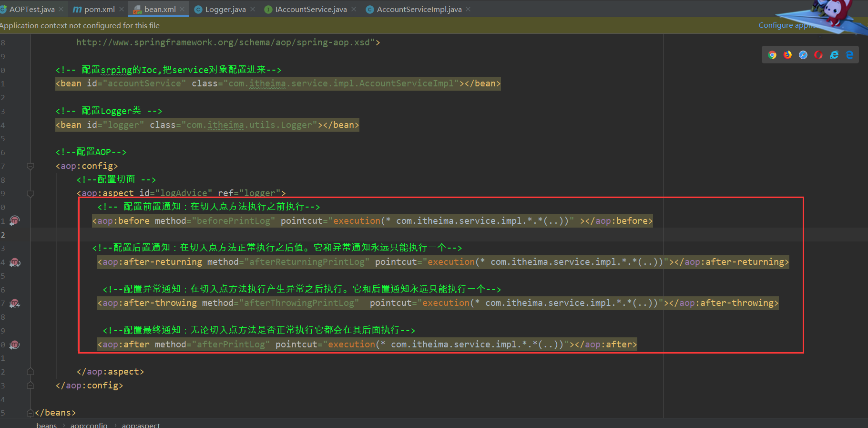Click gutter icon beside aop:after afterPrintLog line
This screenshot has height=428, width=868.
(15, 344)
